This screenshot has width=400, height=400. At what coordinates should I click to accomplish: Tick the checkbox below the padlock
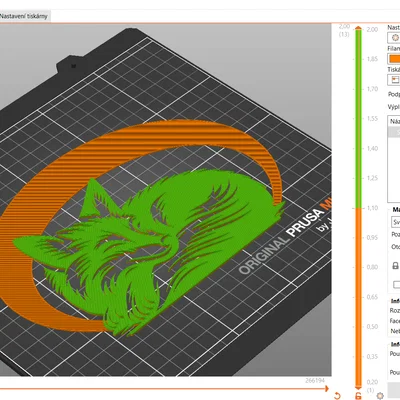click(396, 284)
